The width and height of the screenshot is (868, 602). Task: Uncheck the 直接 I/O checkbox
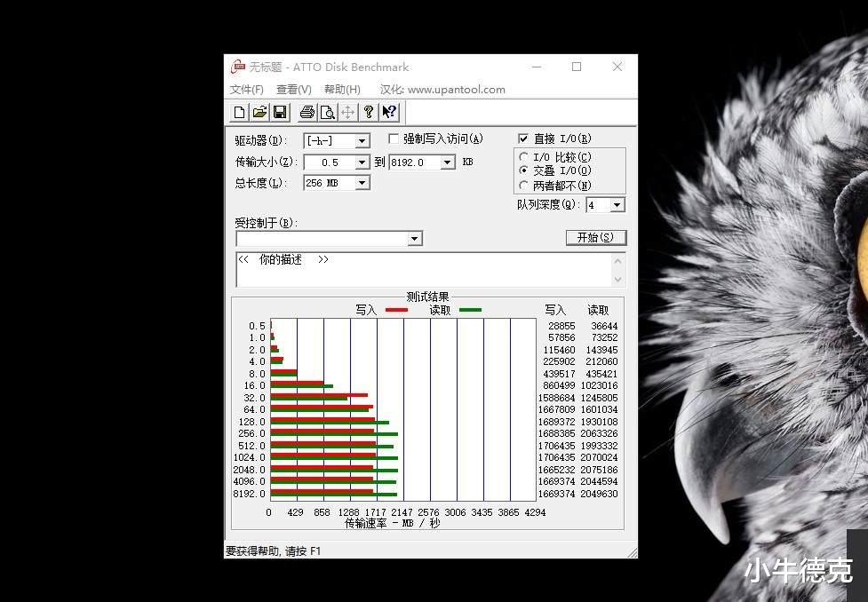tap(524, 138)
